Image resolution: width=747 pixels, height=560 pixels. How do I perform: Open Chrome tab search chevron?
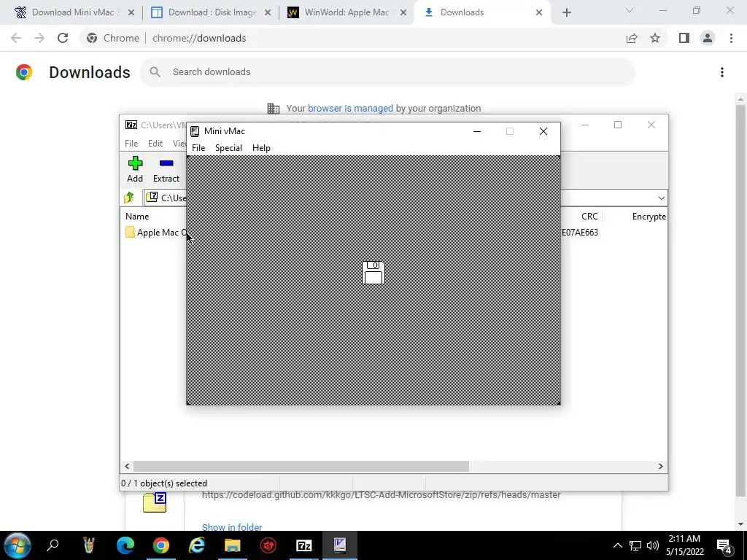(630, 10)
